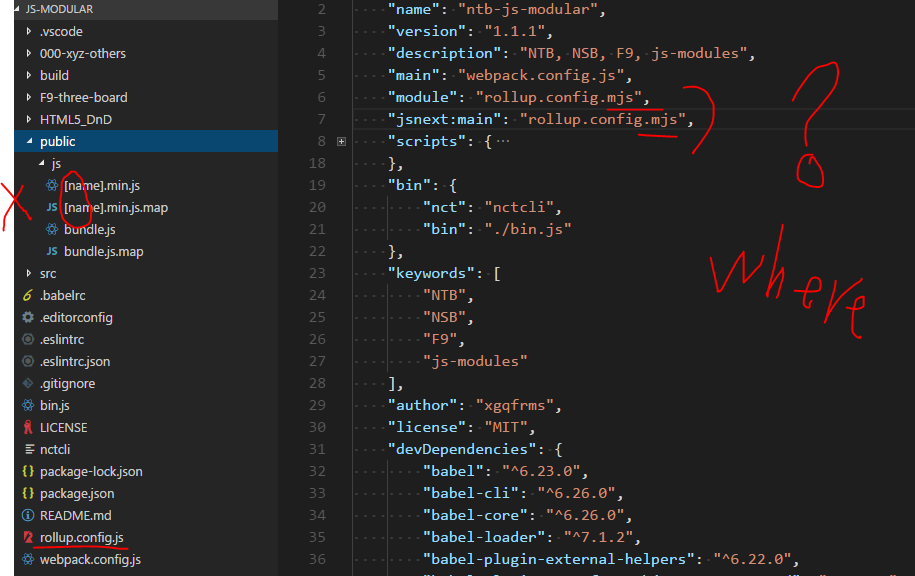Screen dimensions: 915x576
Task: Click the "rollup.config.mjs" module value
Action: (x=558, y=97)
